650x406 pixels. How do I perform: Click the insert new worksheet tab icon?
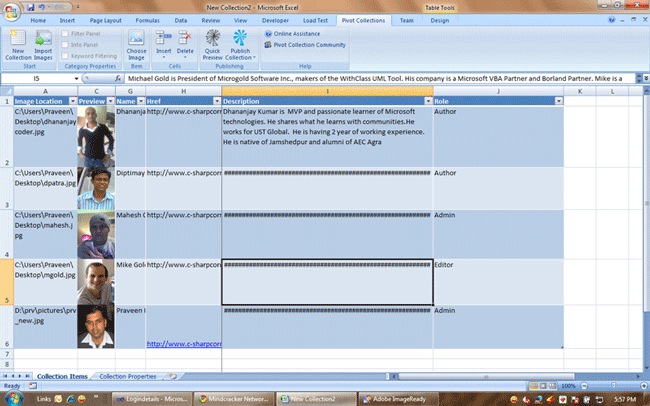click(x=173, y=376)
